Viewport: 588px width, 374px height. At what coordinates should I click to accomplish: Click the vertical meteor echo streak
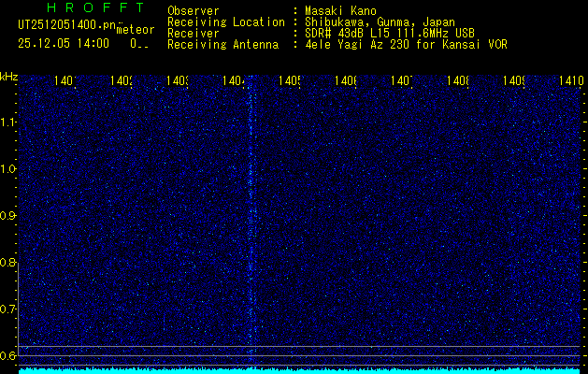[251, 222]
